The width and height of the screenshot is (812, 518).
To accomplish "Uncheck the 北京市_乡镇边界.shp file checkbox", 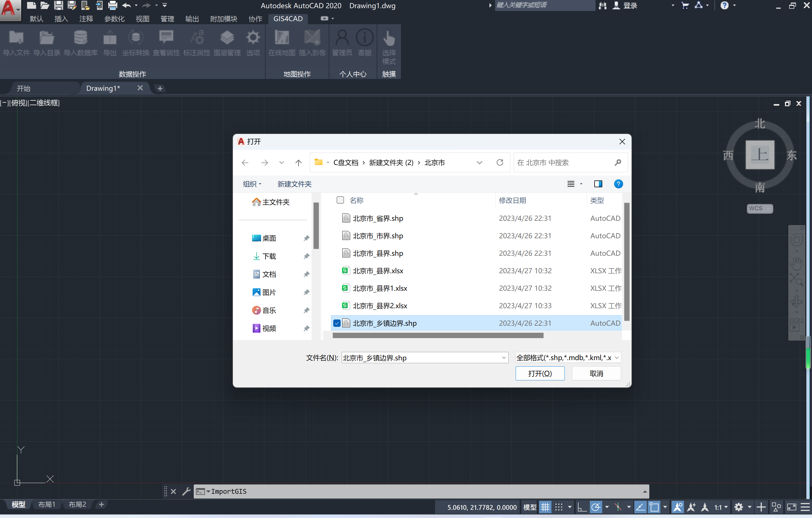I will click(x=337, y=323).
